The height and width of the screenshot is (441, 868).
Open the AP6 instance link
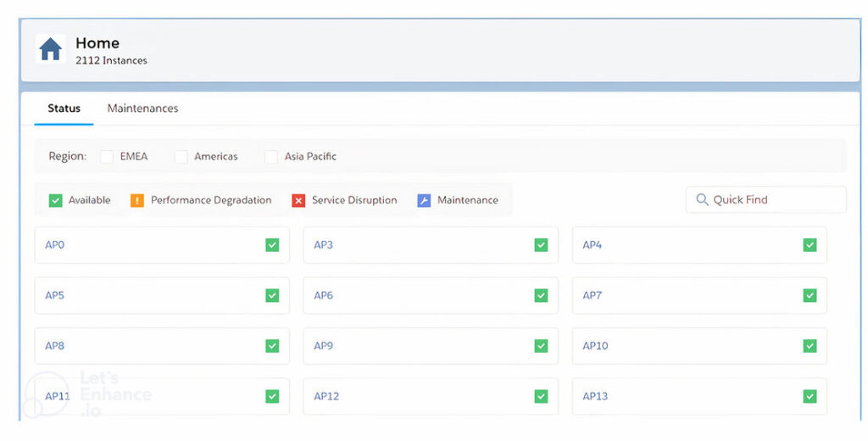(323, 295)
